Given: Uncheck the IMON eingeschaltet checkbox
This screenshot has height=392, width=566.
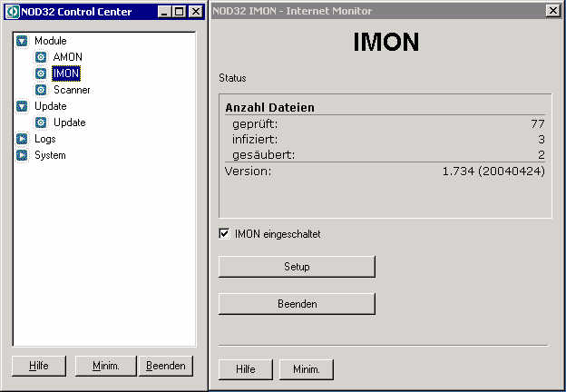Looking at the screenshot, I should [x=224, y=233].
